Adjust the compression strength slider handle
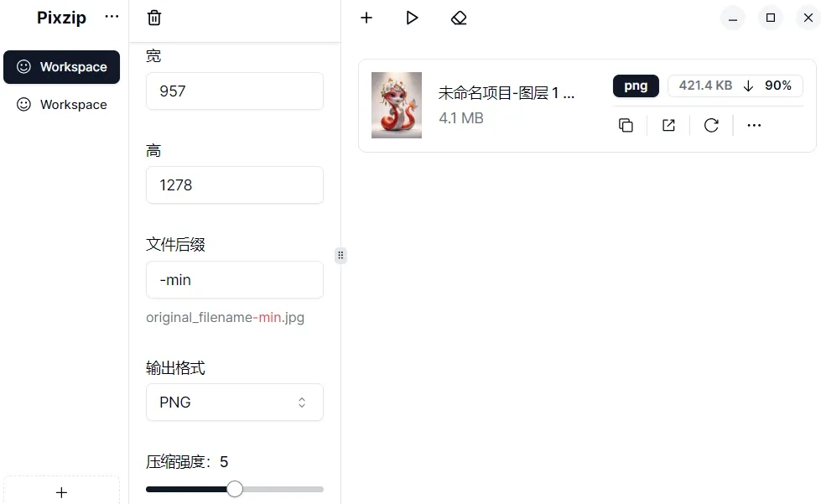The width and height of the screenshot is (821, 504). pos(235,489)
